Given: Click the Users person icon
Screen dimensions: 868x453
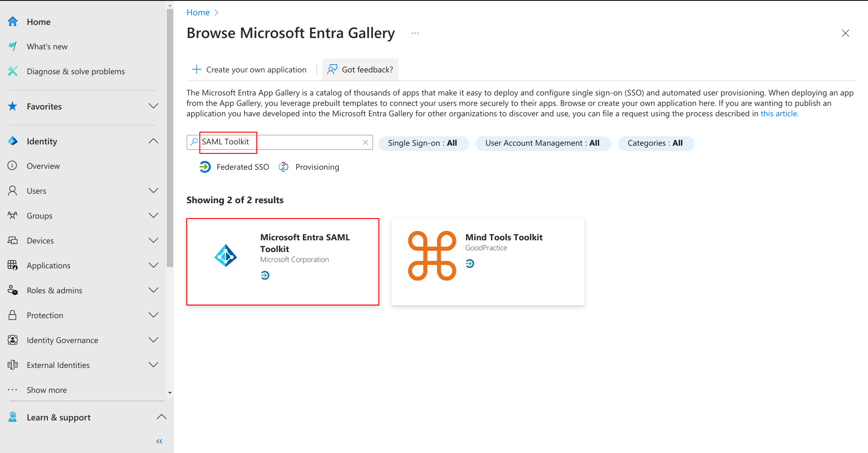Looking at the screenshot, I should (x=13, y=191).
